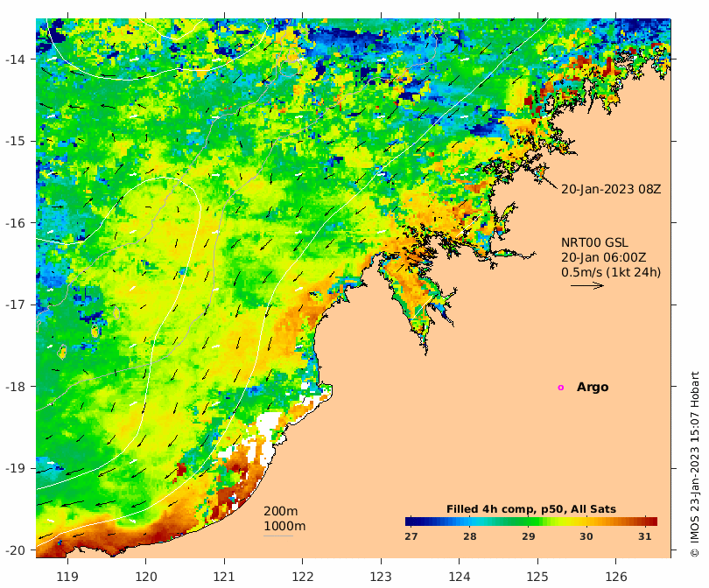Click the magenta Argo marker circle

tap(561, 388)
